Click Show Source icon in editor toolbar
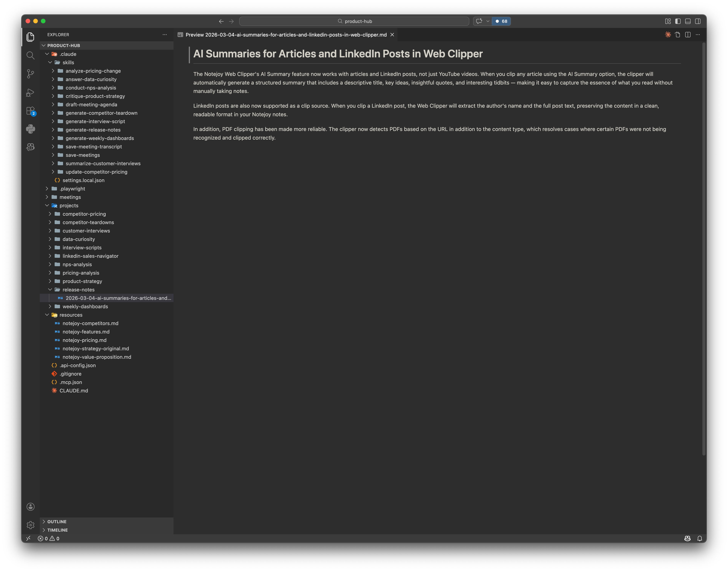This screenshot has height=571, width=728. pos(678,35)
